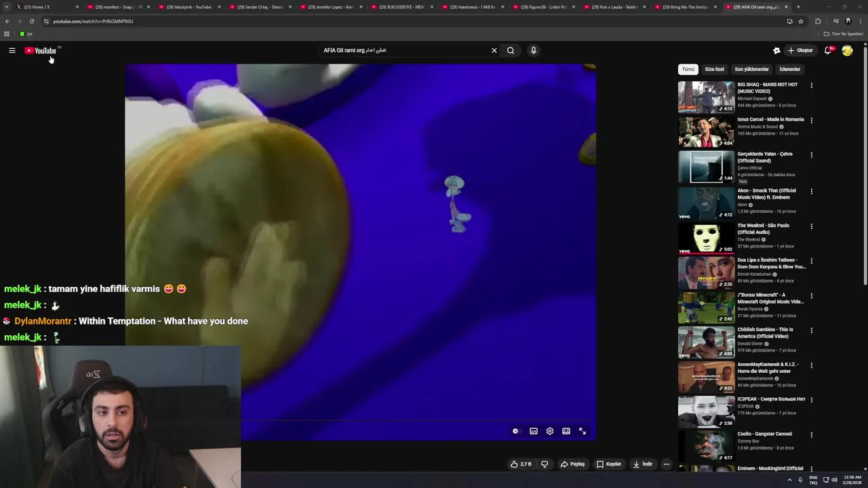The width and height of the screenshot is (868, 488).
Task: Open a new browser tab
Action: click(798, 7)
